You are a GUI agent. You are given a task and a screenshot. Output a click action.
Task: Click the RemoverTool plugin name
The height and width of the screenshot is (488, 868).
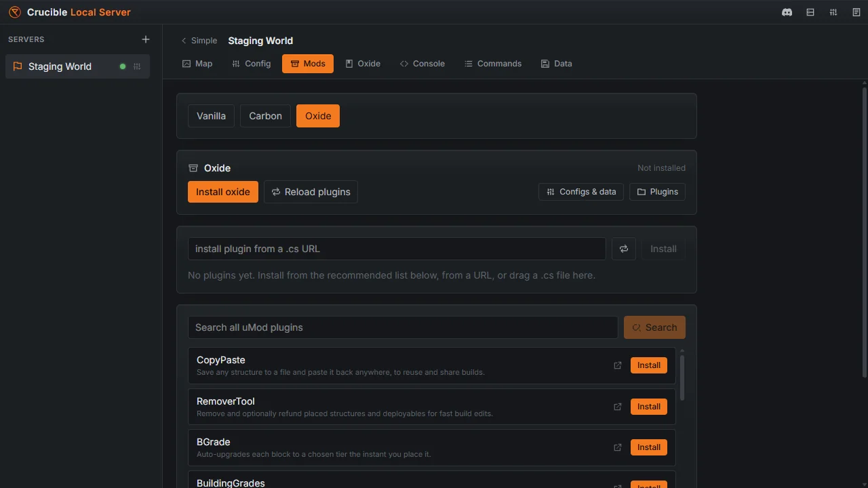tap(226, 401)
